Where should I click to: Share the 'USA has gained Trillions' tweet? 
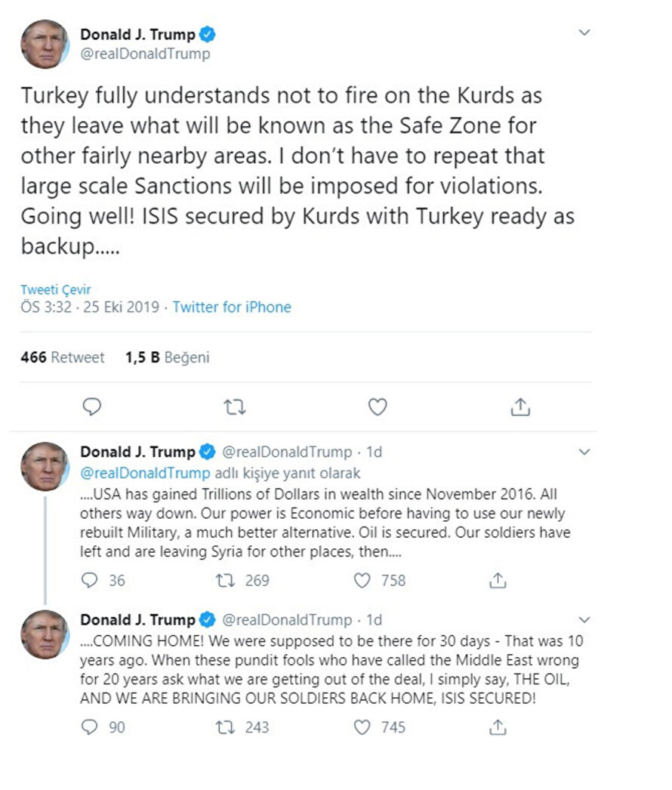(x=498, y=580)
